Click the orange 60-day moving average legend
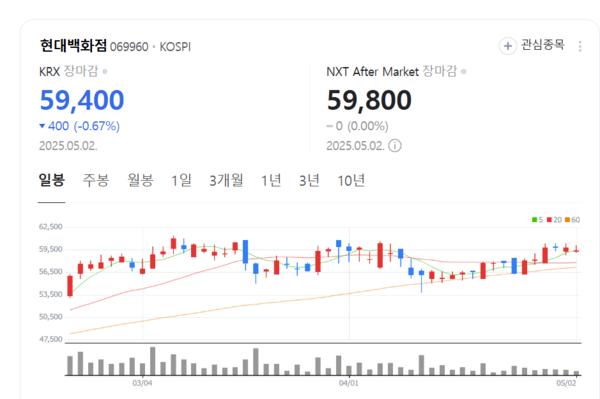The width and height of the screenshot is (600, 399). (x=572, y=220)
